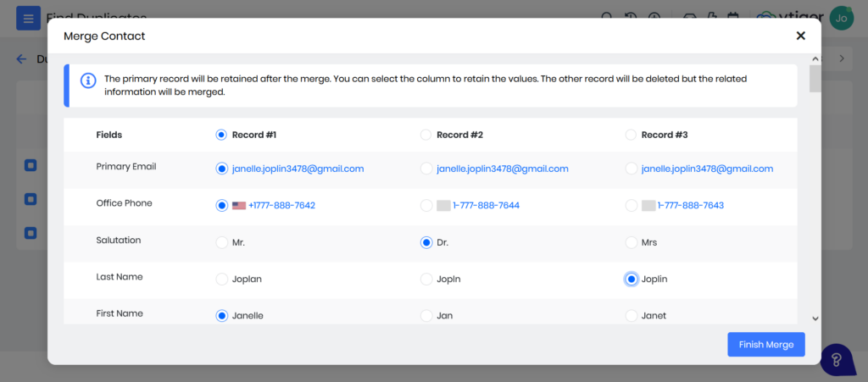Image resolution: width=868 pixels, height=382 pixels.
Task: Select Record #2 as primary record
Action: (426, 135)
